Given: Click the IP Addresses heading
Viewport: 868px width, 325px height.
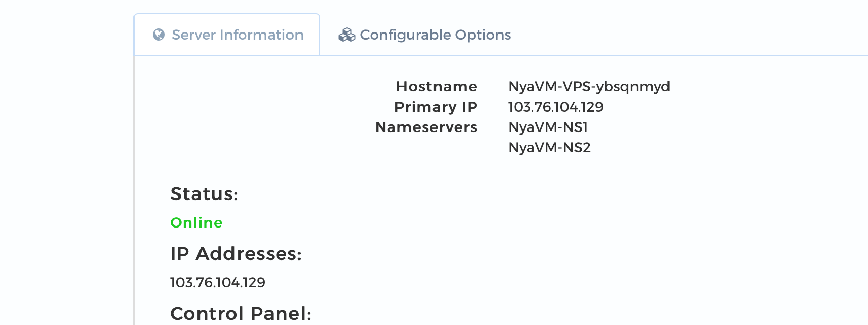Looking at the screenshot, I should click(236, 253).
